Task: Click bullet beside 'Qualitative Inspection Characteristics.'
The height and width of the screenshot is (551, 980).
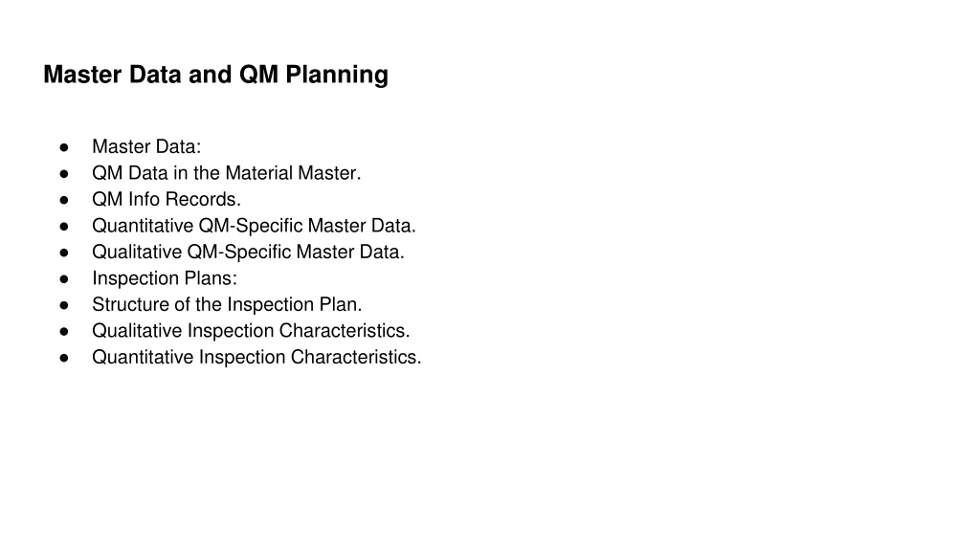Action: (64, 331)
